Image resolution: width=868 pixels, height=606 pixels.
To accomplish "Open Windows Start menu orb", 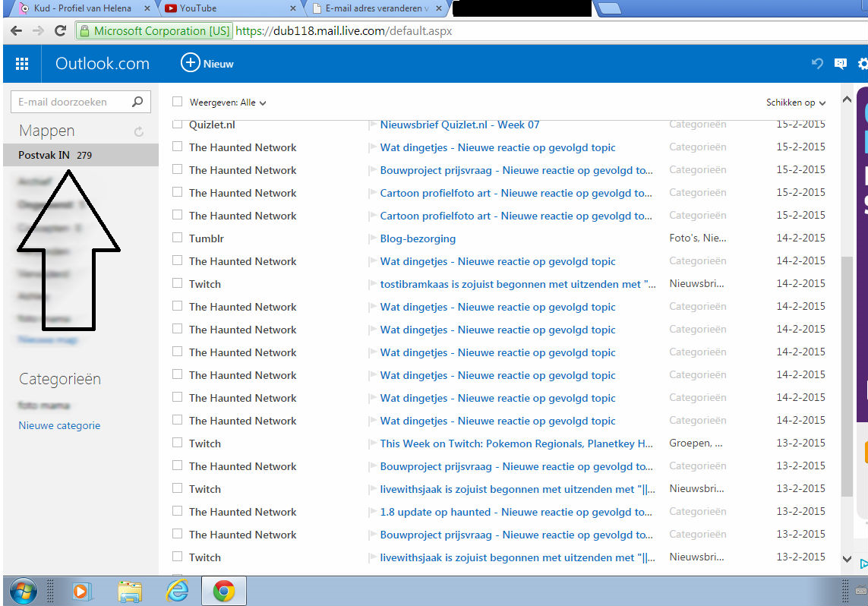I will (x=23, y=591).
